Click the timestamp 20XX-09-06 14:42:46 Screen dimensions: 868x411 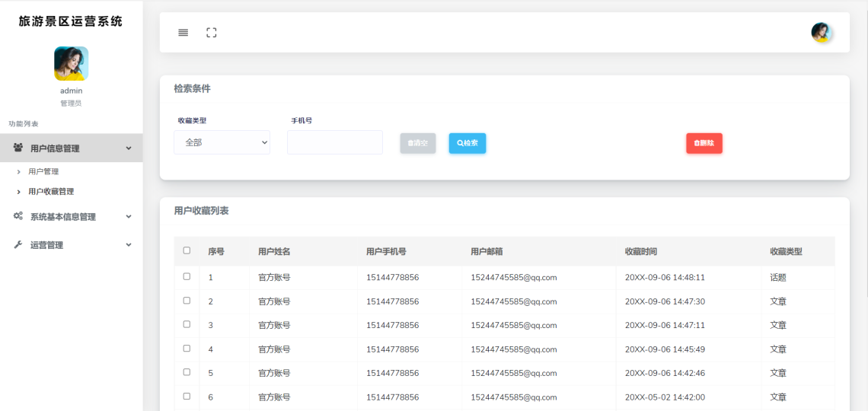pos(665,374)
